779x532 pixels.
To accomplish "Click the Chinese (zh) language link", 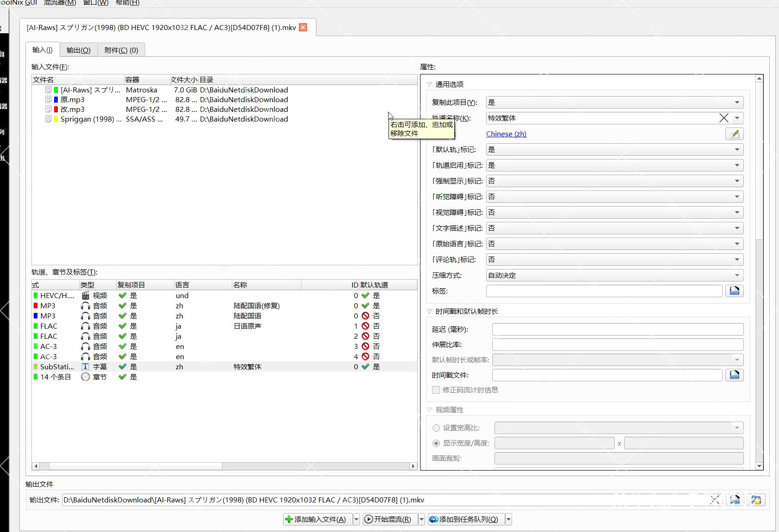I will (506, 134).
